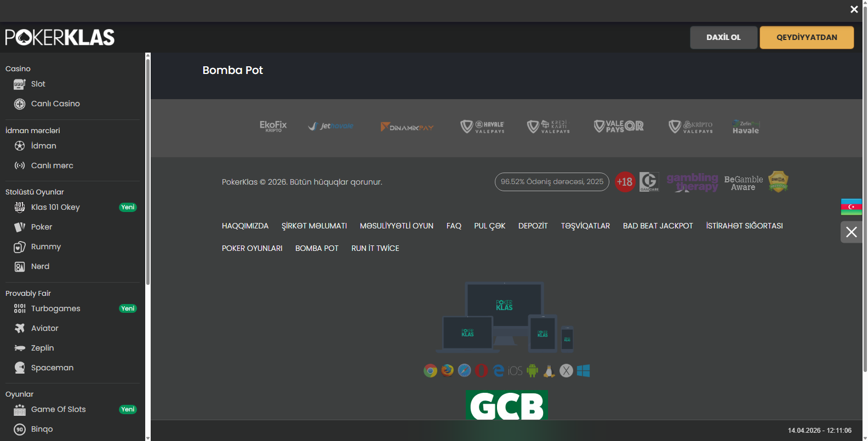Click the Zefin Havale payment logo
Image resolution: width=868 pixels, height=441 pixels.
coord(746,127)
